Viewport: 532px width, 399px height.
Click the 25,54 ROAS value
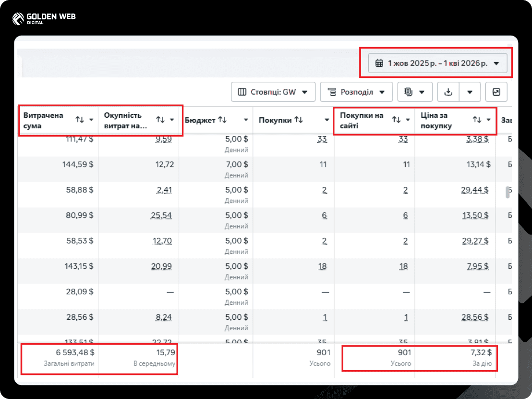point(161,215)
